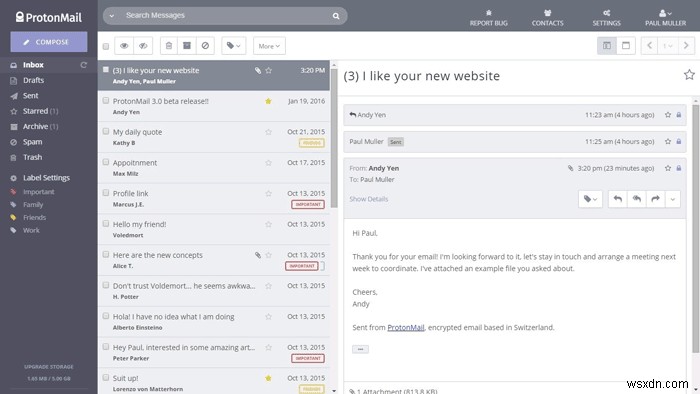Click the Reply All arrow
The image size is (700, 394).
(x=637, y=199)
